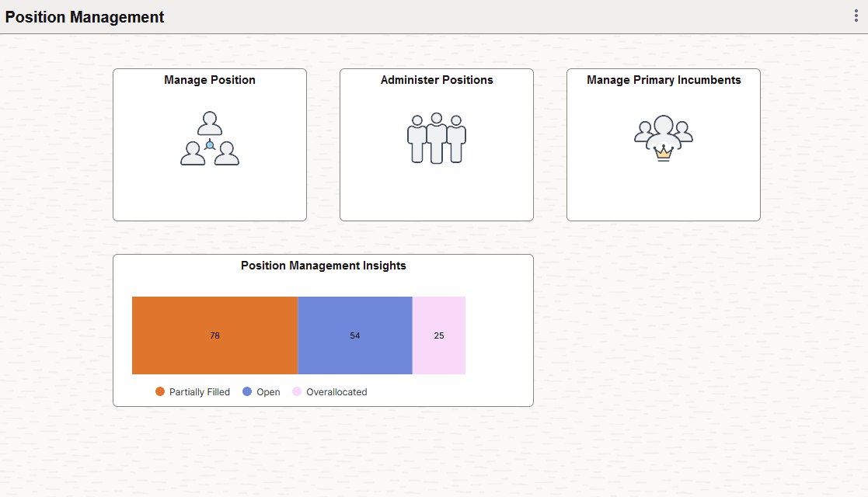
Task: Click the orange Partially Filled legend dot
Action: click(x=160, y=391)
